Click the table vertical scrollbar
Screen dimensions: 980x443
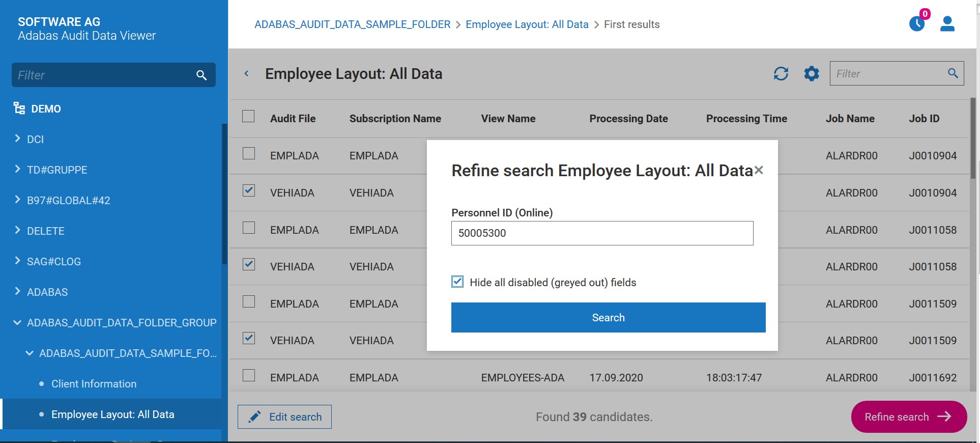(x=973, y=138)
